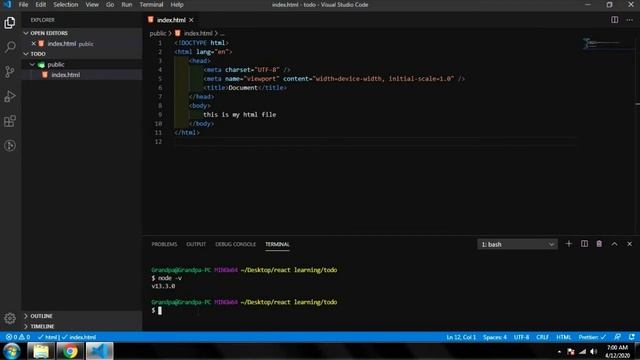The width and height of the screenshot is (640, 360).
Task: Switch to the Output panel tab
Action: click(196, 244)
